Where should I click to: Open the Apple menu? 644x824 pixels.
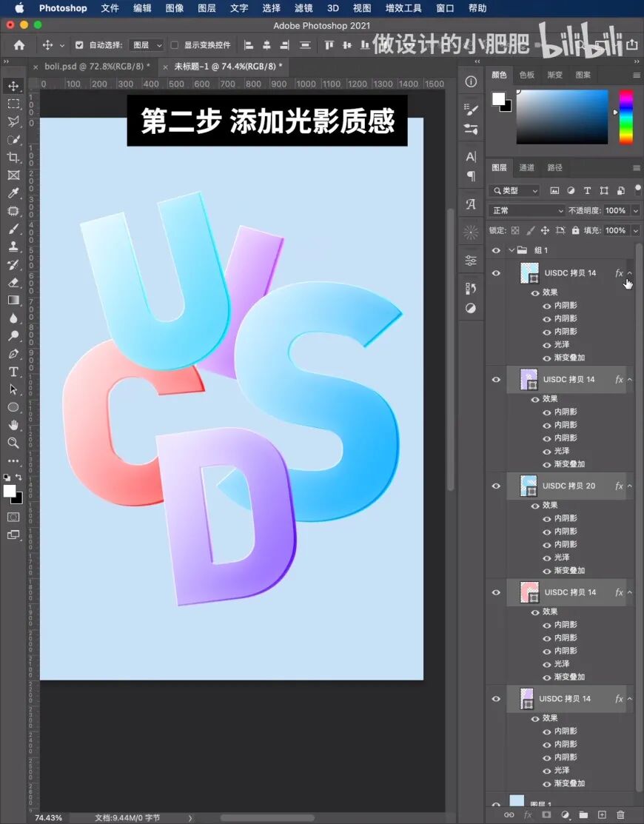pyautogui.click(x=19, y=8)
